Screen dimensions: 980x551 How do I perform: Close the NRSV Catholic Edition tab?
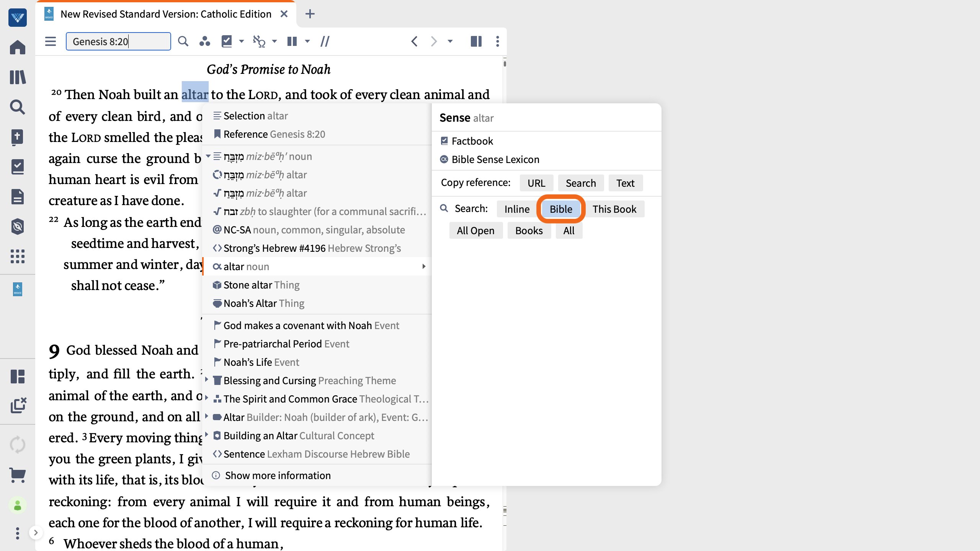pyautogui.click(x=284, y=14)
